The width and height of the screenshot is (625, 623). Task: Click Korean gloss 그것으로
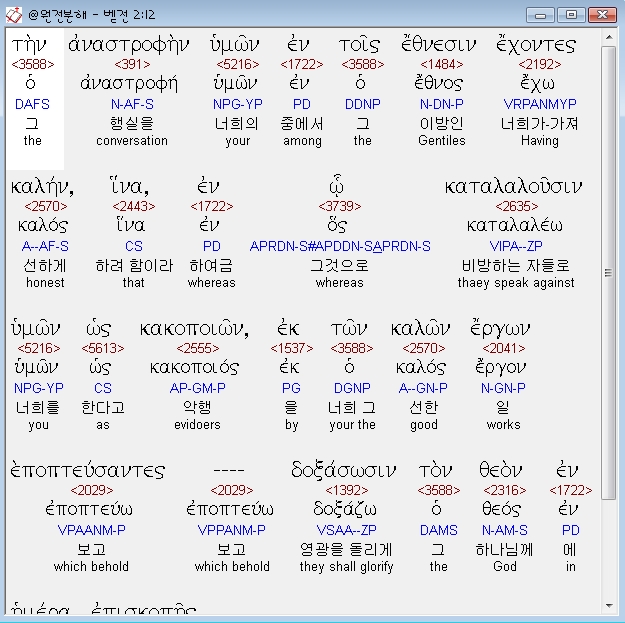tap(340, 265)
